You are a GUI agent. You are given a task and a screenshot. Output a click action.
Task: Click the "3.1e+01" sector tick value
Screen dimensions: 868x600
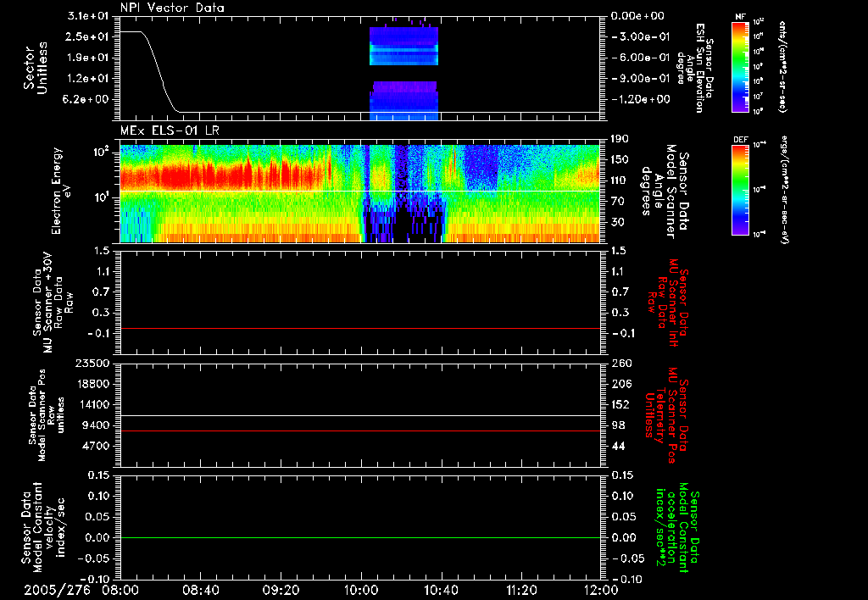[87, 15]
